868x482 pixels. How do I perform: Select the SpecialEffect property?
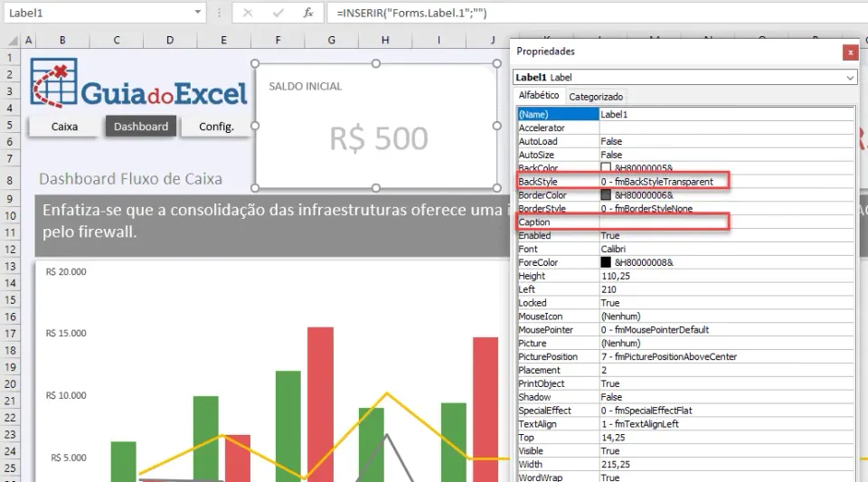(685, 411)
